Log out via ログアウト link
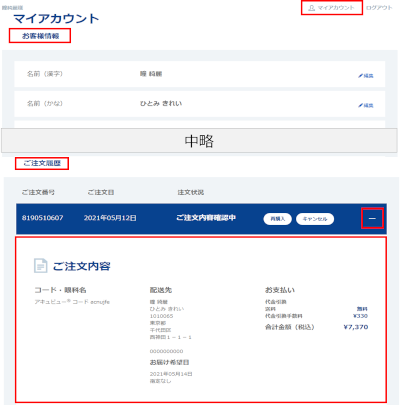 379,8
